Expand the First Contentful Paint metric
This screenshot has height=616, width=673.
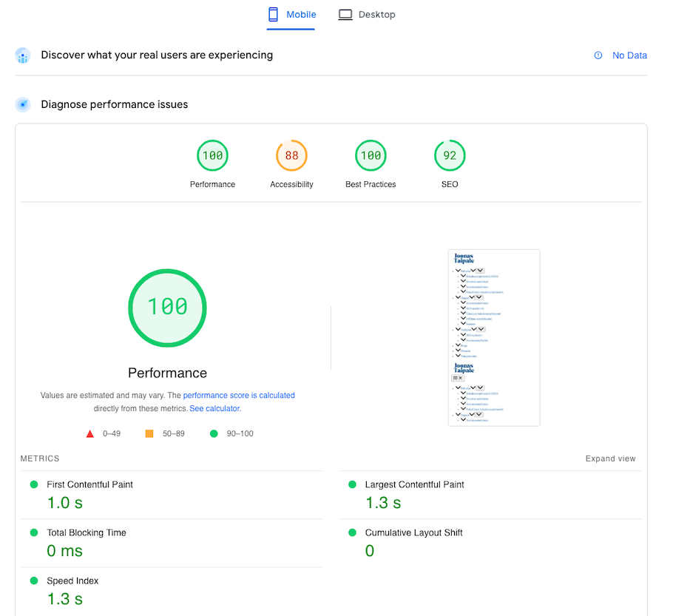(89, 484)
